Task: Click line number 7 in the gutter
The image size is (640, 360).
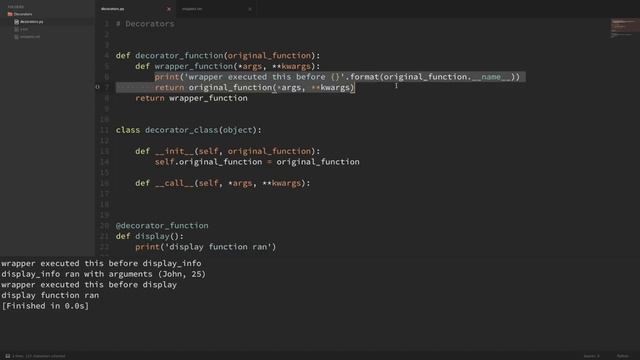Action: pyautogui.click(x=107, y=87)
